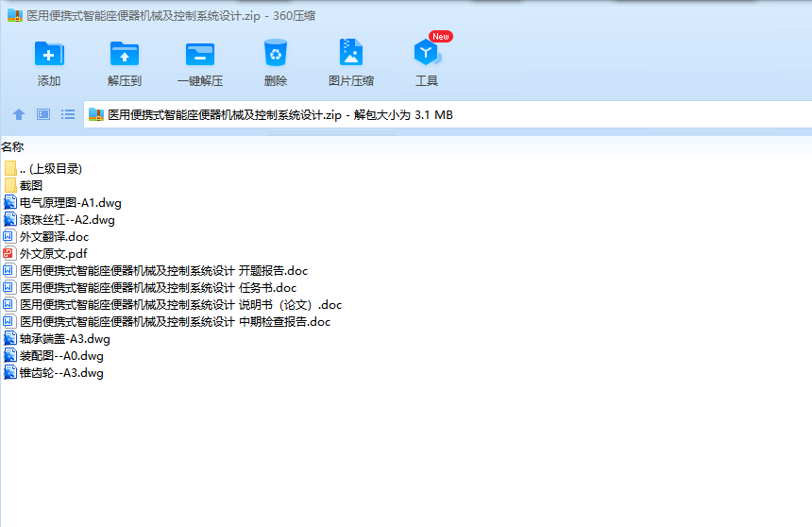Click the zip archive icon in address bar
Viewport: 812px width, 527px height.
click(x=95, y=114)
